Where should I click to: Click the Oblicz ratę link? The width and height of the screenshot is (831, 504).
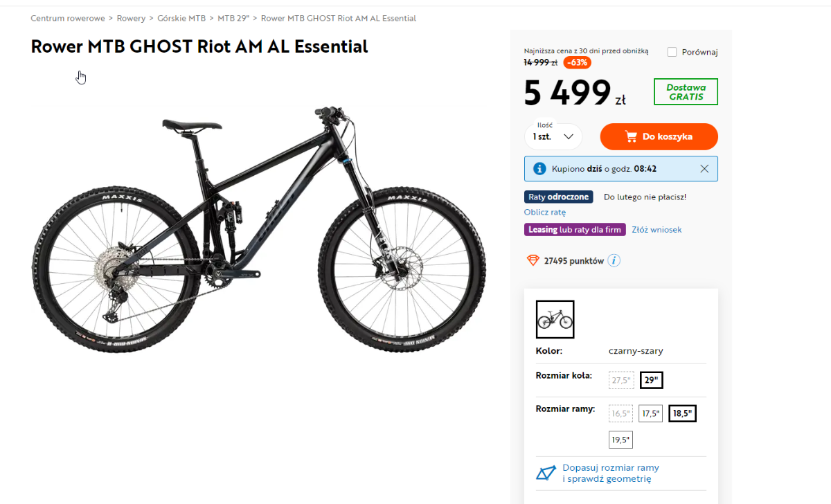(x=545, y=213)
